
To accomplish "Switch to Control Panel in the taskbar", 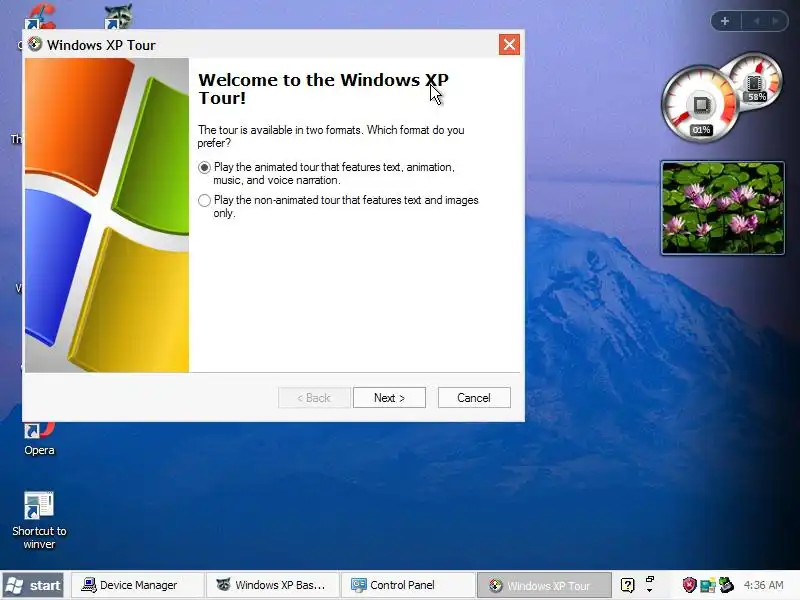I will (x=408, y=585).
